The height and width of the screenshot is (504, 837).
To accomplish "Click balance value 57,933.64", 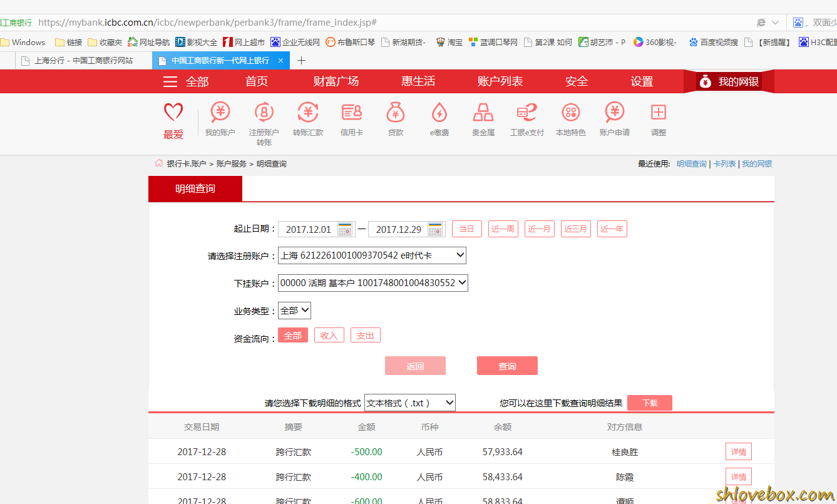I will [503, 452].
